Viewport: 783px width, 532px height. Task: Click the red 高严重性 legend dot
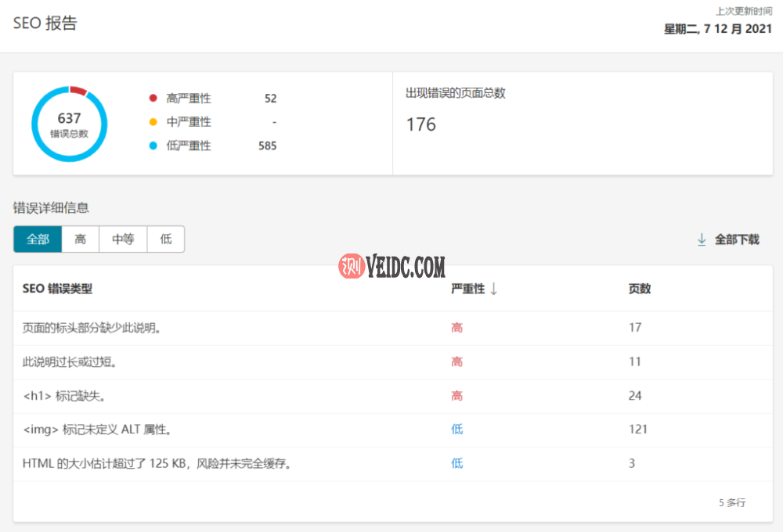coord(152,99)
